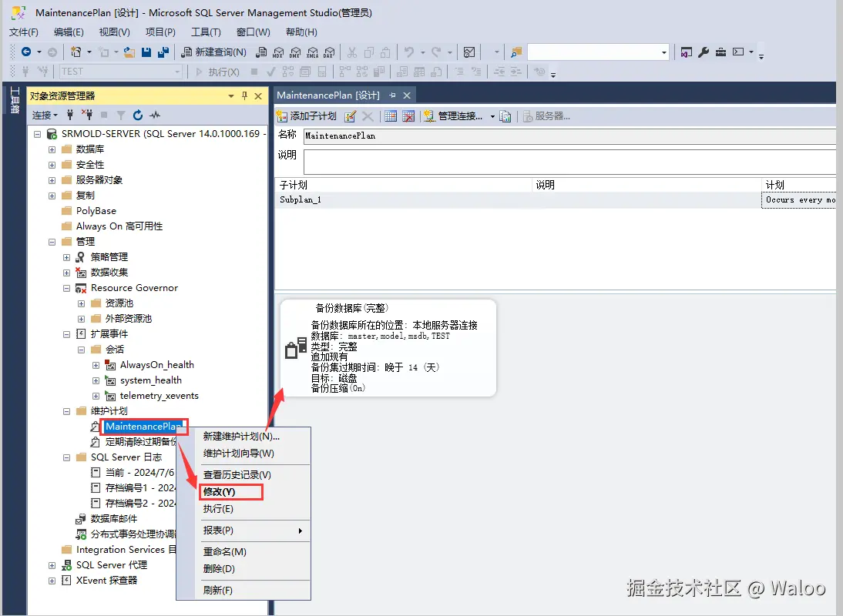Open the 文件(F) menu
The image size is (843, 616).
24,32
